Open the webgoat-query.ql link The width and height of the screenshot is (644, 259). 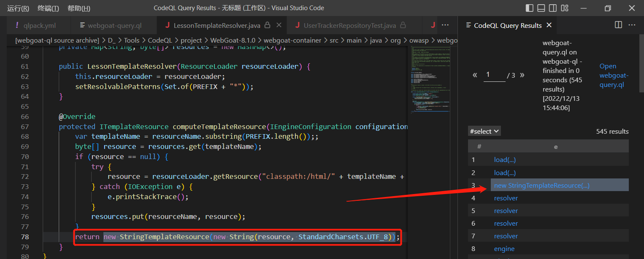(614, 76)
